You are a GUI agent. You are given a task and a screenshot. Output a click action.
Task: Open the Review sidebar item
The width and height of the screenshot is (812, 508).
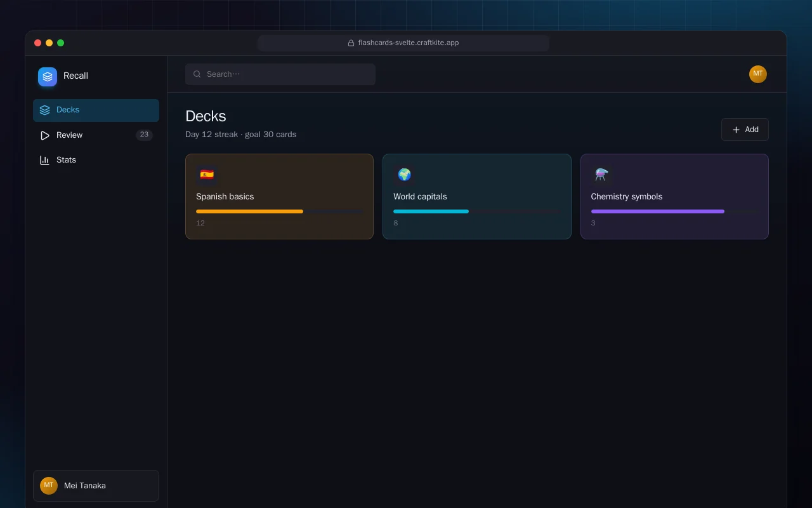96,135
